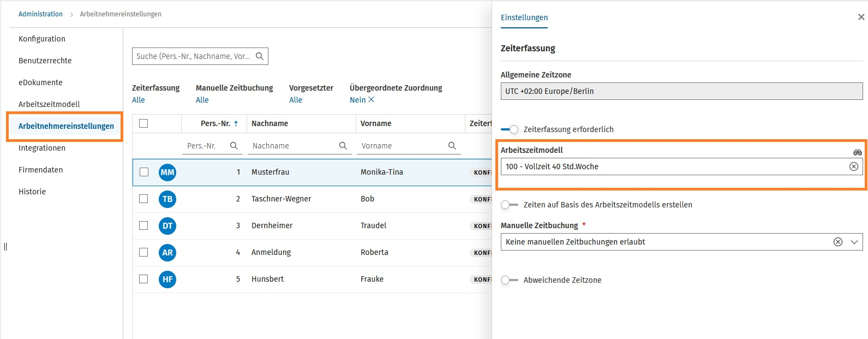Click the TB avatar for Taschner-Wegner
Viewport: 868px width, 339px height.
point(167,199)
